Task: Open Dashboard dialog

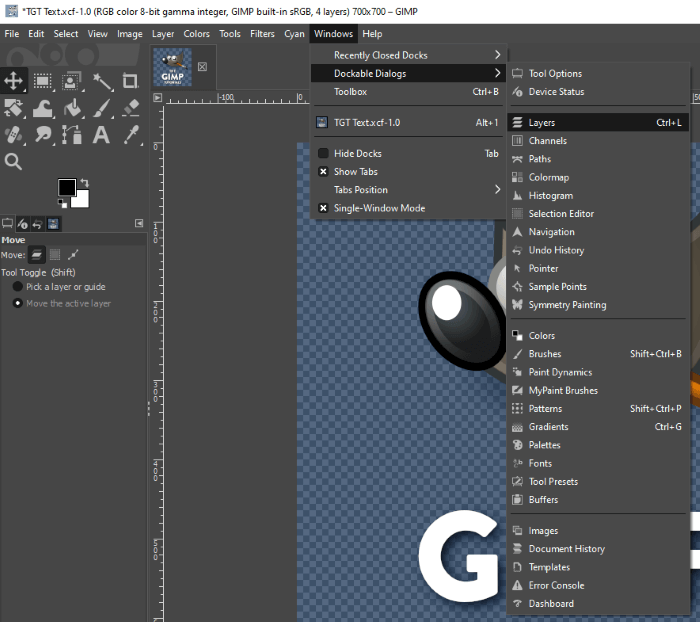Action: tap(598, 604)
